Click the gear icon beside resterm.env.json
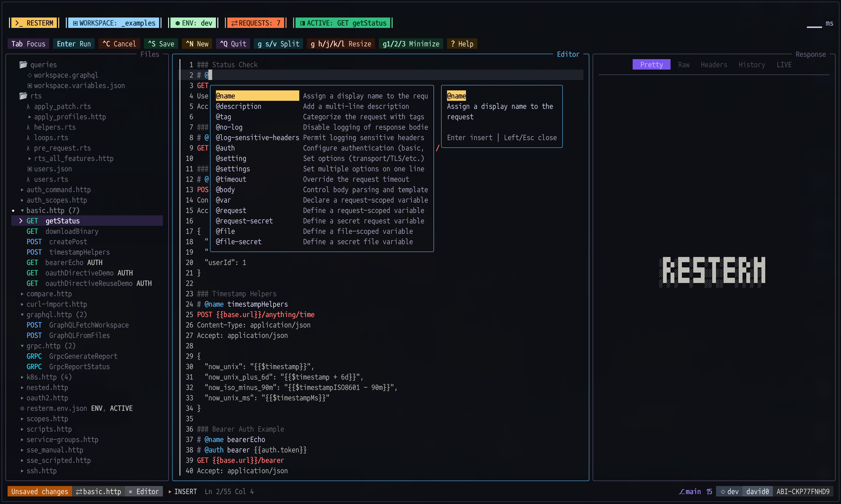The image size is (841, 504). (22, 408)
